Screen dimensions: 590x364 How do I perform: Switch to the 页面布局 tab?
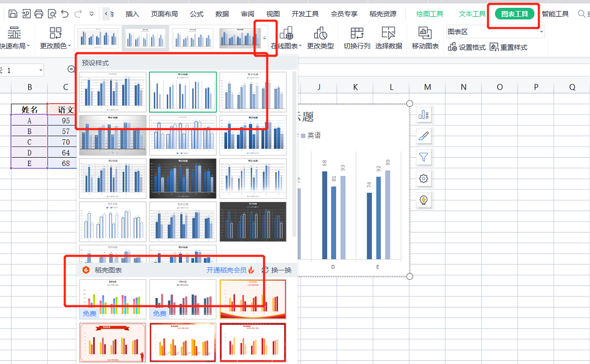point(165,14)
